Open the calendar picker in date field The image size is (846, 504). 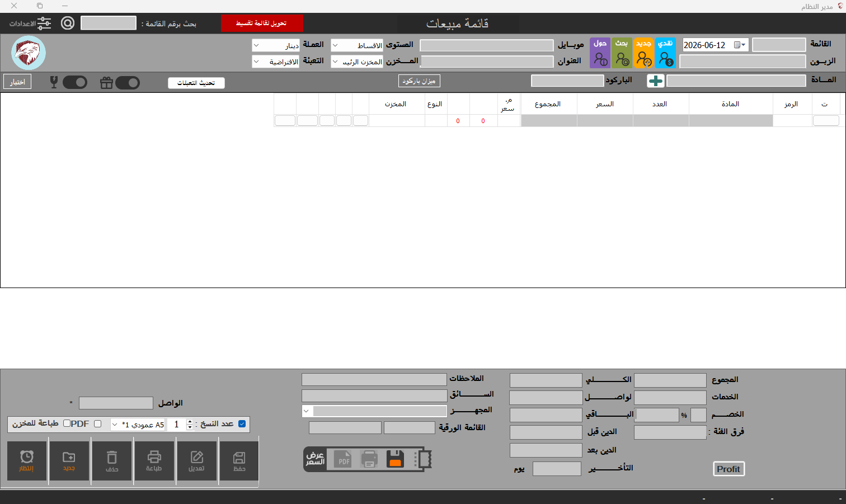[x=740, y=45]
